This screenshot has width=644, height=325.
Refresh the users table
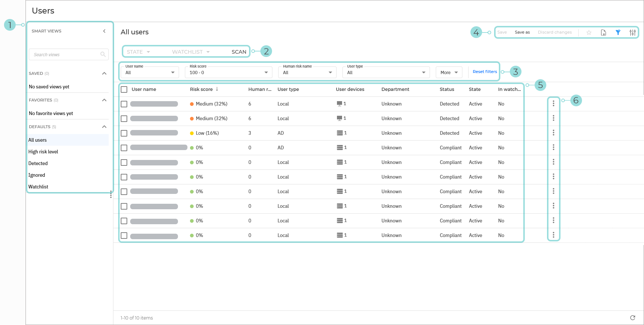633,318
